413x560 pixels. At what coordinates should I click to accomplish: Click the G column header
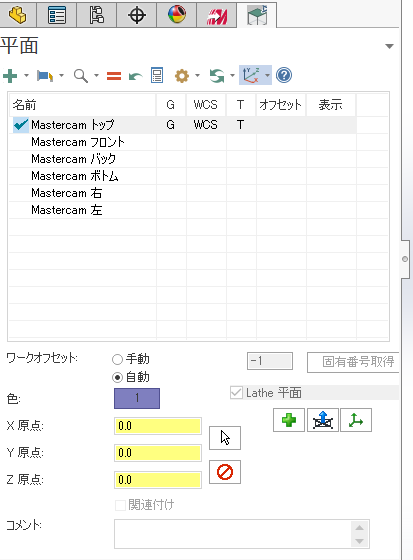point(171,105)
